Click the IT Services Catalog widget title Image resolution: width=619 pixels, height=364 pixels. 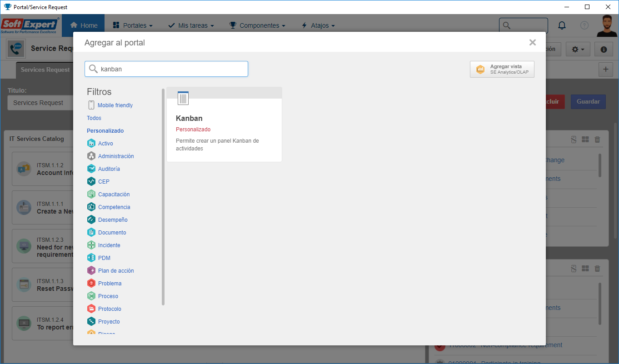pos(37,139)
